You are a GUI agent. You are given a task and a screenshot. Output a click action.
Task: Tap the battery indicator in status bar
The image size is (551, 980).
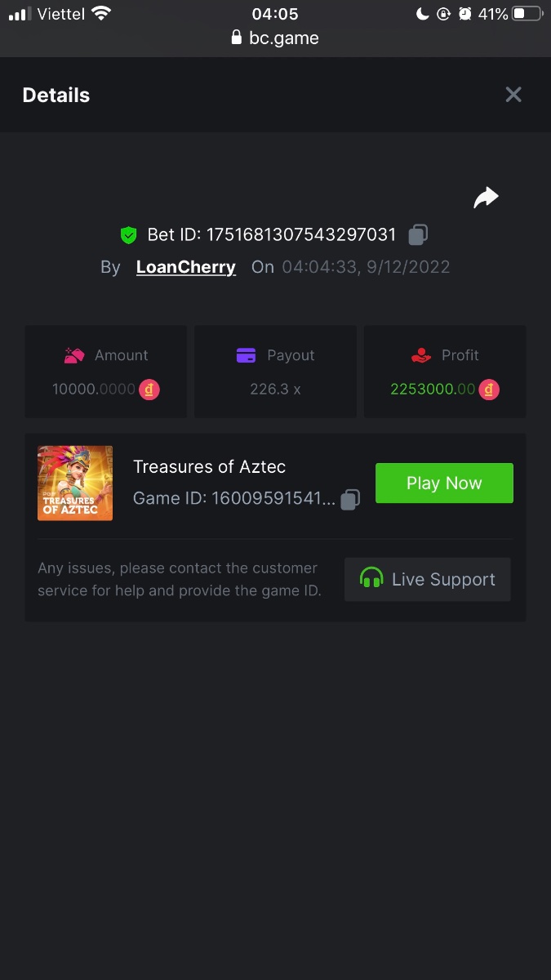tap(527, 14)
